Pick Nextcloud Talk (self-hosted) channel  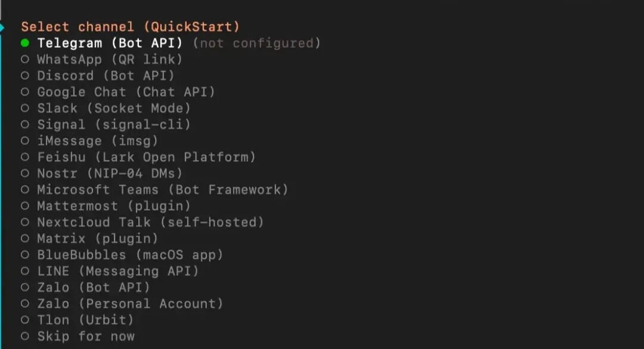pyautogui.click(x=150, y=222)
